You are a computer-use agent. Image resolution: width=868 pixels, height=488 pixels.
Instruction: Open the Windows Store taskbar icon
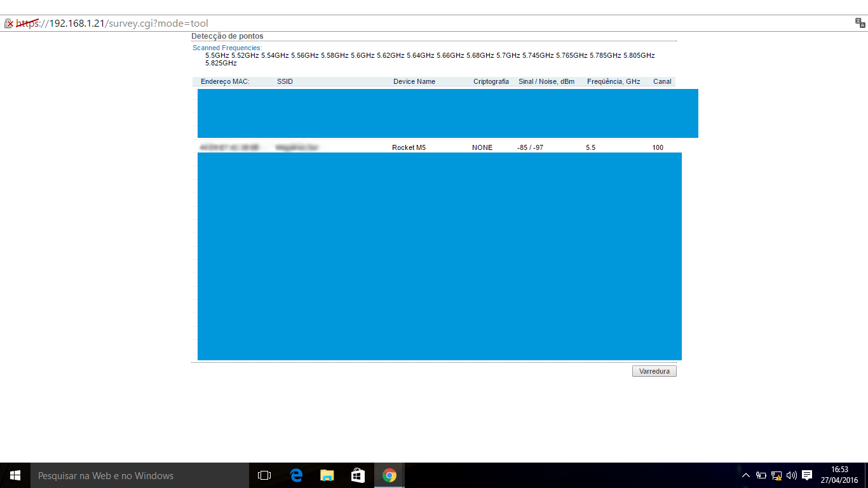click(358, 475)
